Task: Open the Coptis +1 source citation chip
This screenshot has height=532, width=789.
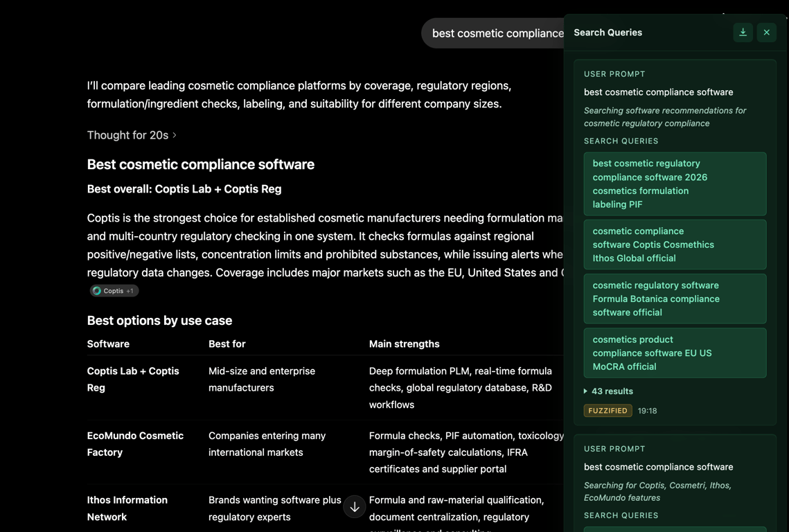Action: point(114,291)
